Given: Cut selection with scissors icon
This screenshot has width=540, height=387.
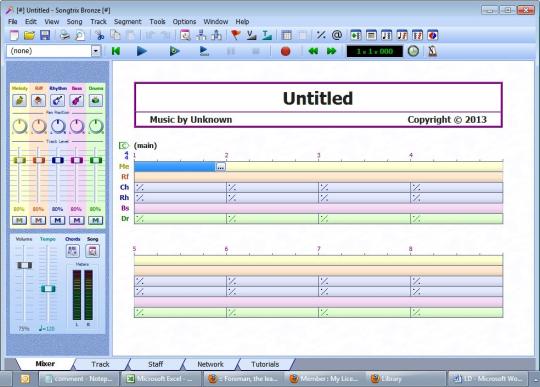Looking at the screenshot, I should (x=100, y=35).
